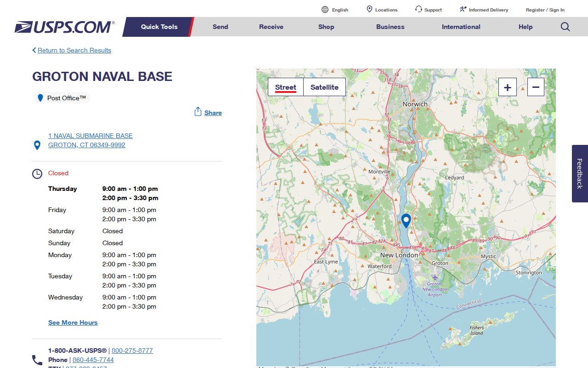The width and height of the screenshot is (588, 368).
Task: Switch map to Street view
Action: [x=286, y=87]
